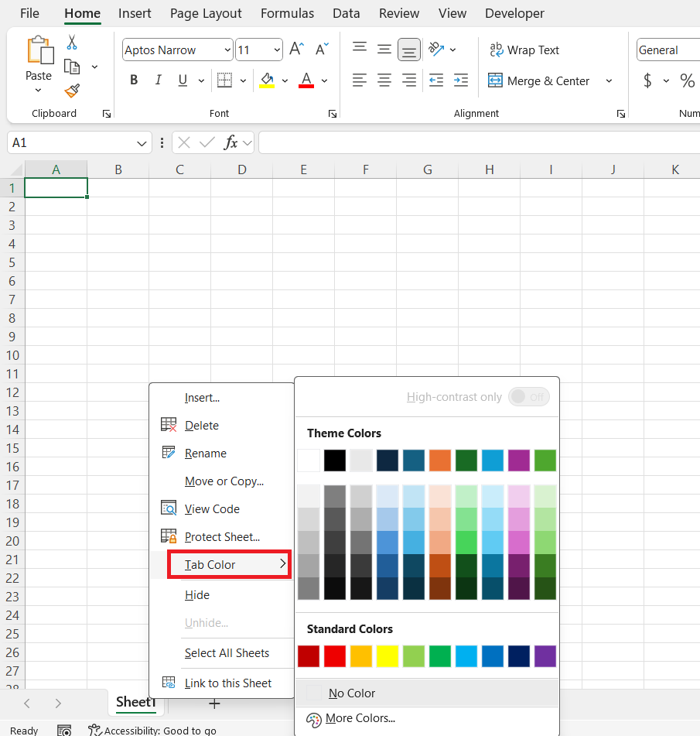Click the formula bar cancel X icon

pos(184,142)
